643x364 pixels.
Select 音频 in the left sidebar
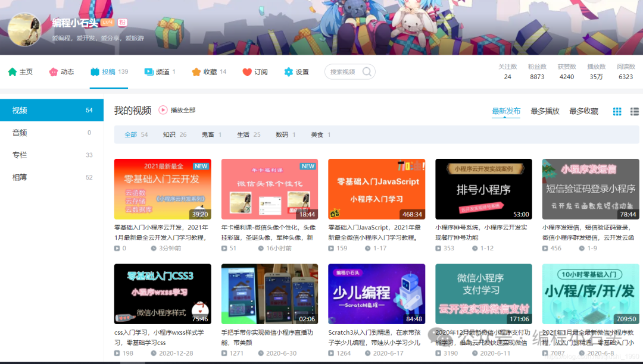(52, 133)
